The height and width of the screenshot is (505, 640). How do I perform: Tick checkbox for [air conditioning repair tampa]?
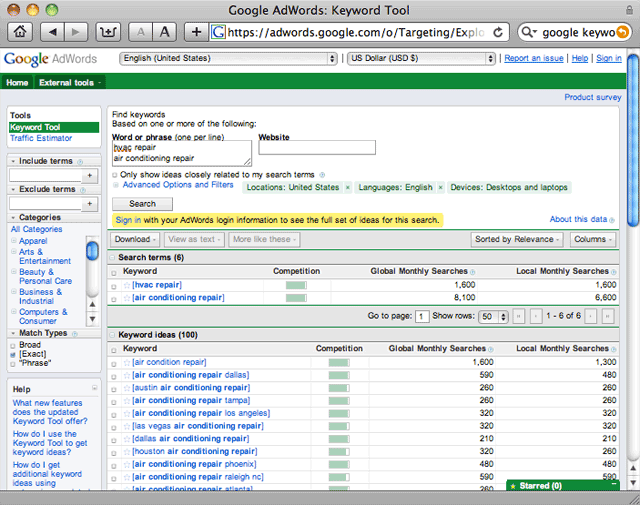click(114, 402)
